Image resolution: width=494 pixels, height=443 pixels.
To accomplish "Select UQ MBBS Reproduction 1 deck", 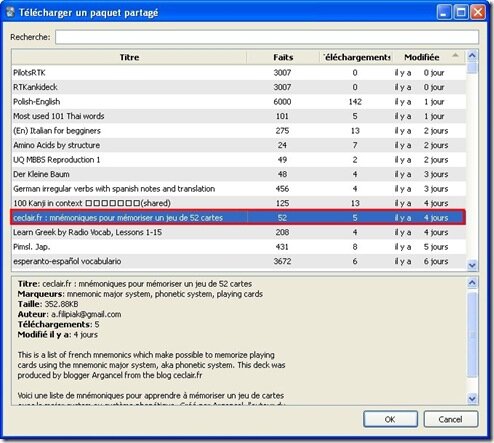I will [239, 160].
